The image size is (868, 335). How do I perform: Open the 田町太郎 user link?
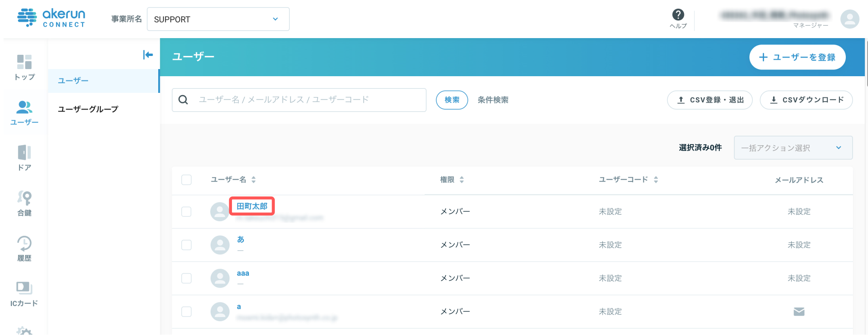tap(252, 206)
